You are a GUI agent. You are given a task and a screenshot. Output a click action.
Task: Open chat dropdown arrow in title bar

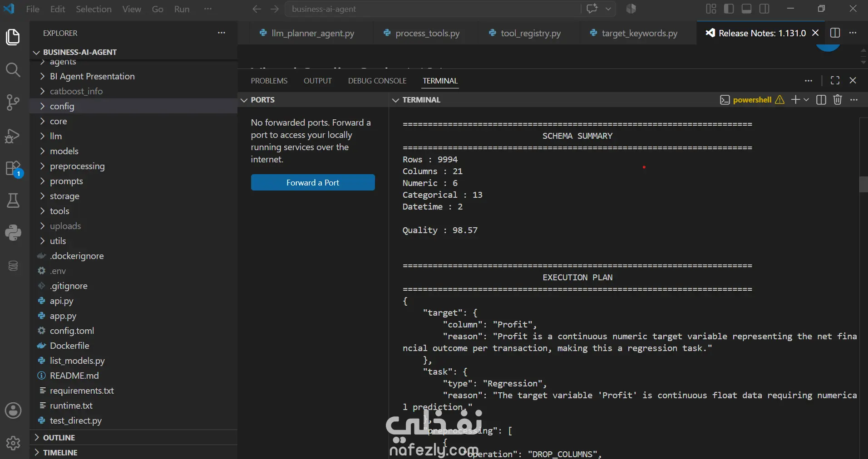point(608,9)
